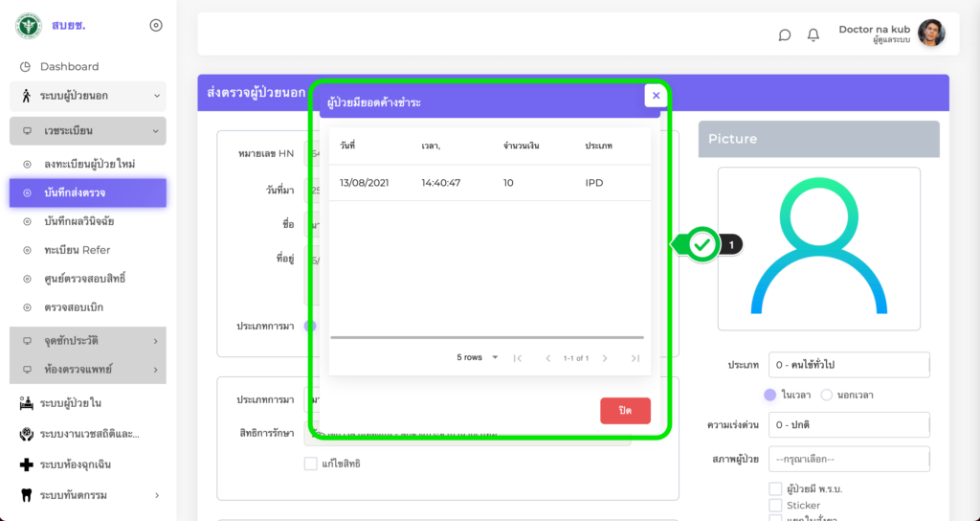The width and height of the screenshot is (980, 521).
Task: Click the Doctor na kub profile avatar
Action: 931,34
